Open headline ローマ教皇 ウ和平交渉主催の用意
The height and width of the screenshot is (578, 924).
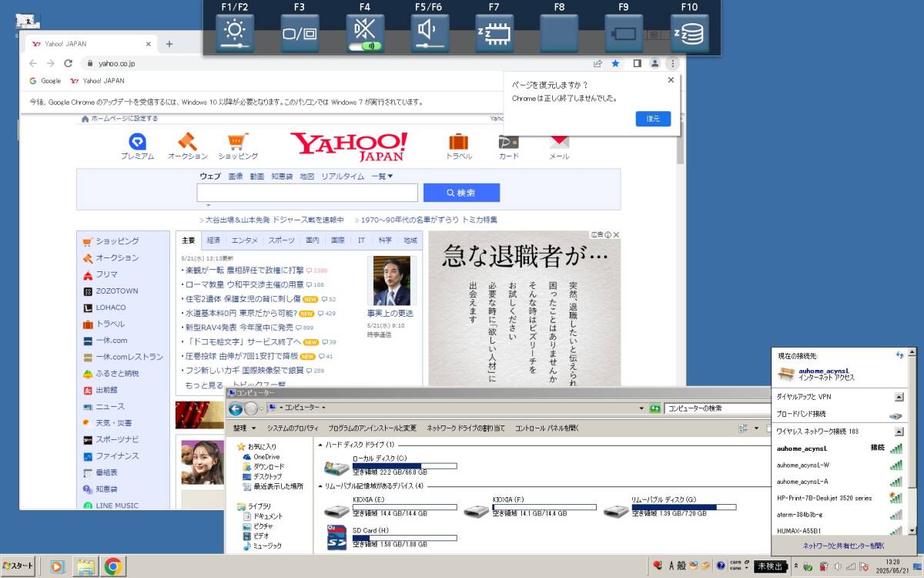click(x=244, y=285)
